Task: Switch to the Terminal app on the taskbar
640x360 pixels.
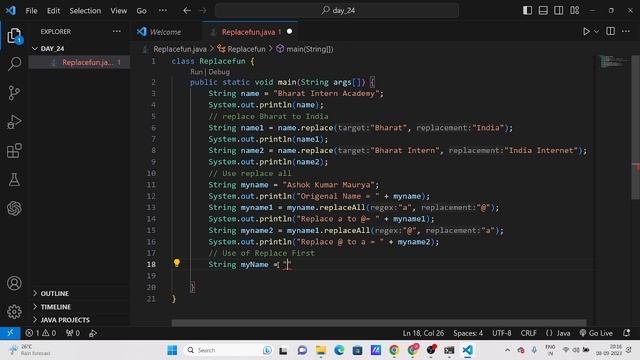Action: [x=449, y=350]
